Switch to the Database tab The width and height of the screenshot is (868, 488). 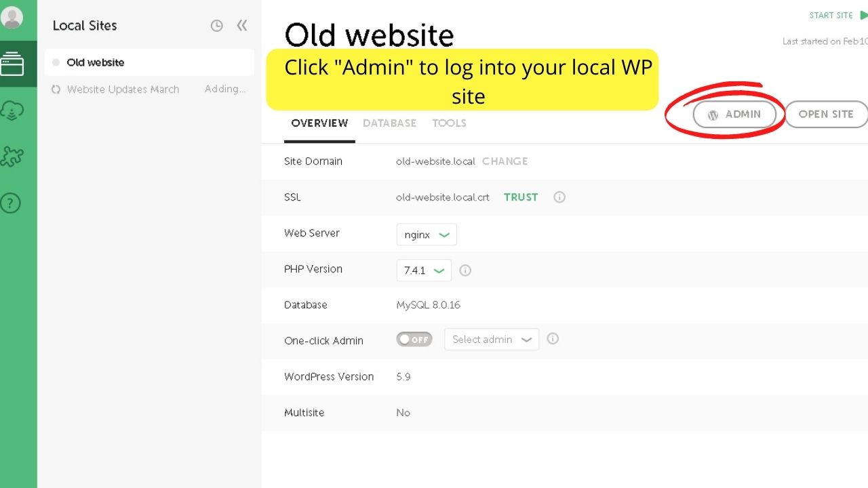coord(389,123)
